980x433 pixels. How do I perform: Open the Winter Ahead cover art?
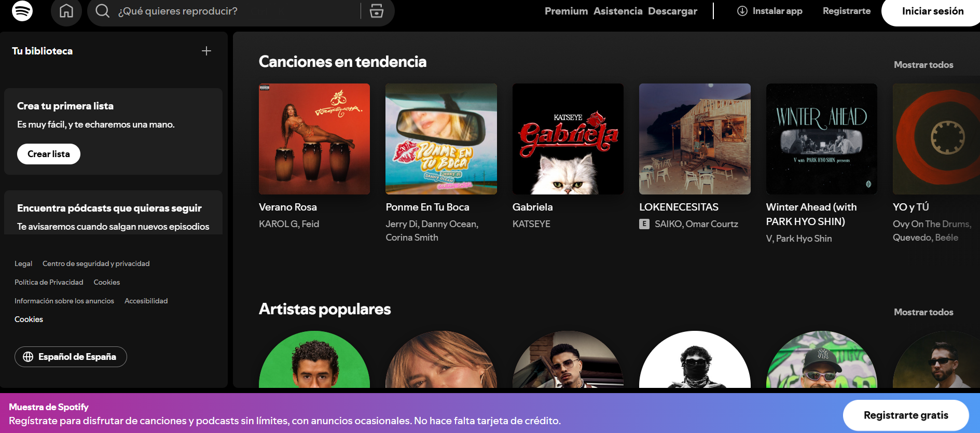[x=822, y=139]
